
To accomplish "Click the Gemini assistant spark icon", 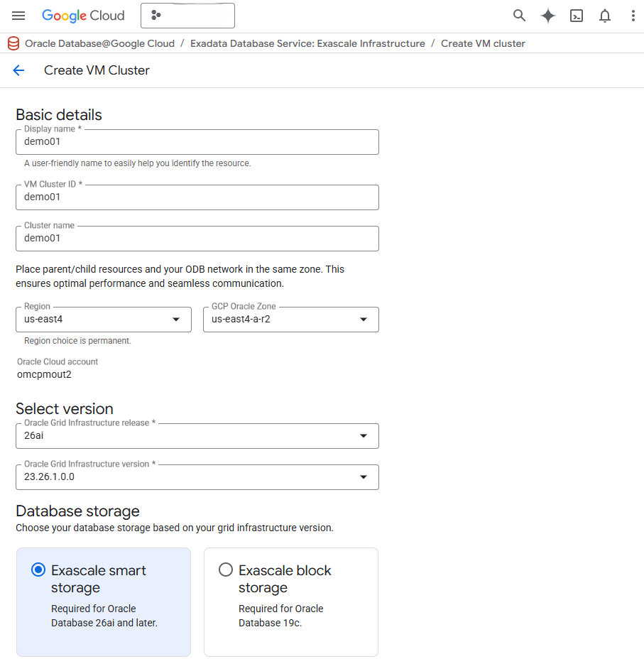I will [x=547, y=15].
